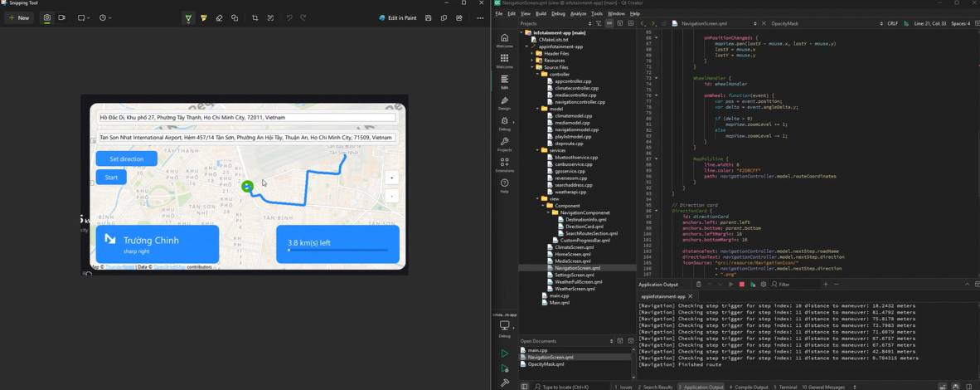
Task: Switch Snipping Tool to video record mode
Action: coord(62,17)
